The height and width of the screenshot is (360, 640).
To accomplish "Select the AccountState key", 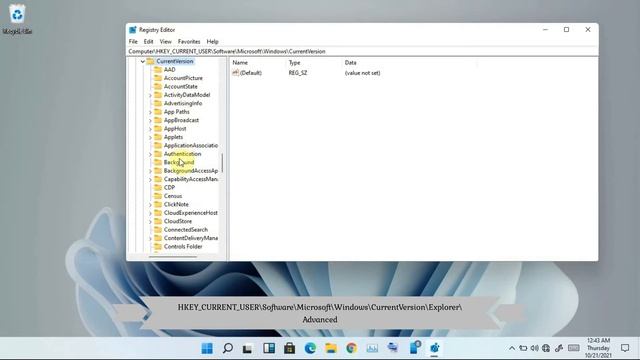I will [180, 87].
